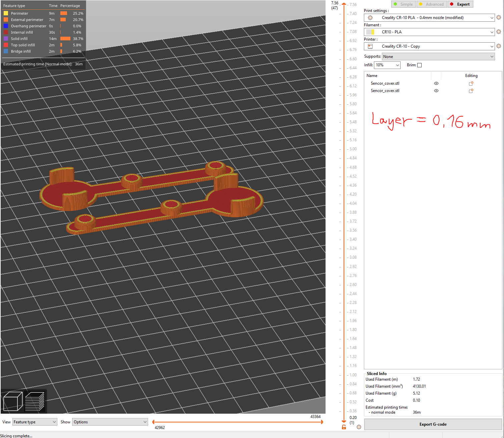Click the Cost value 0.10
Screen dimensions: 504x438
coord(416,400)
